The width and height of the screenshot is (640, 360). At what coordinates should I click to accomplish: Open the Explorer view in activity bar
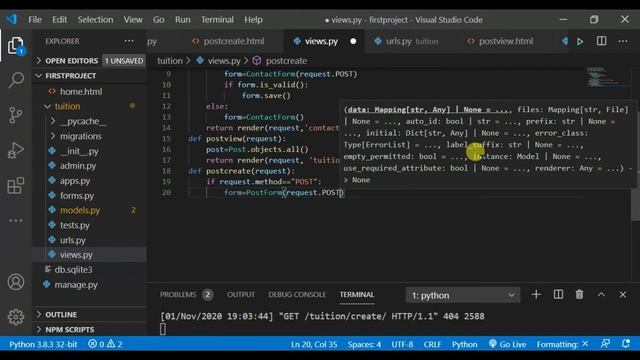[x=16, y=46]
